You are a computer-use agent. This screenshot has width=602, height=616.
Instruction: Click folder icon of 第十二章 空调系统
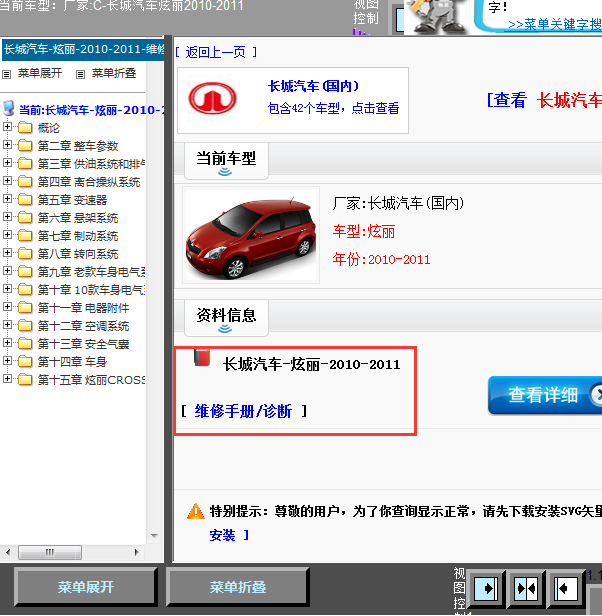[x=25, y=326]
